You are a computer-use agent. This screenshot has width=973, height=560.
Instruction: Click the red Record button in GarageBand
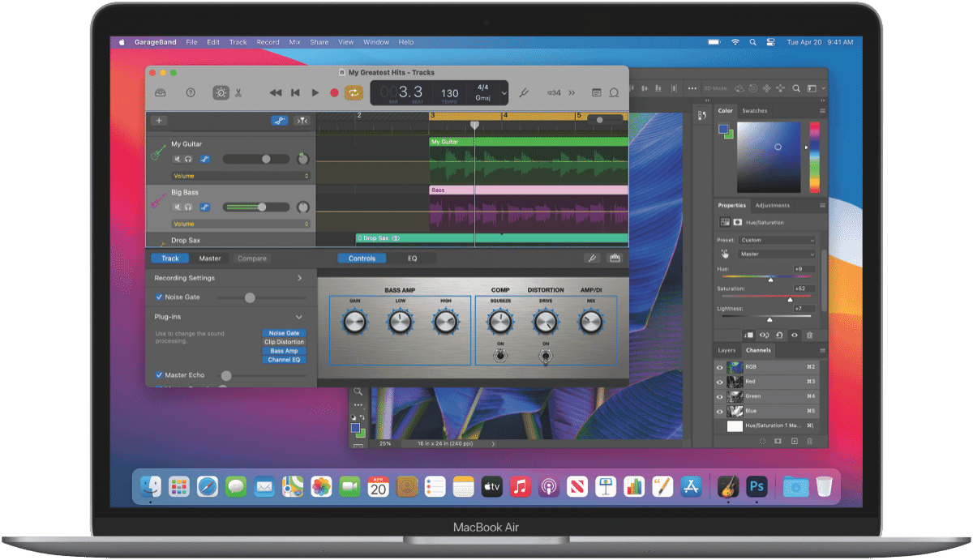[334, 93]
